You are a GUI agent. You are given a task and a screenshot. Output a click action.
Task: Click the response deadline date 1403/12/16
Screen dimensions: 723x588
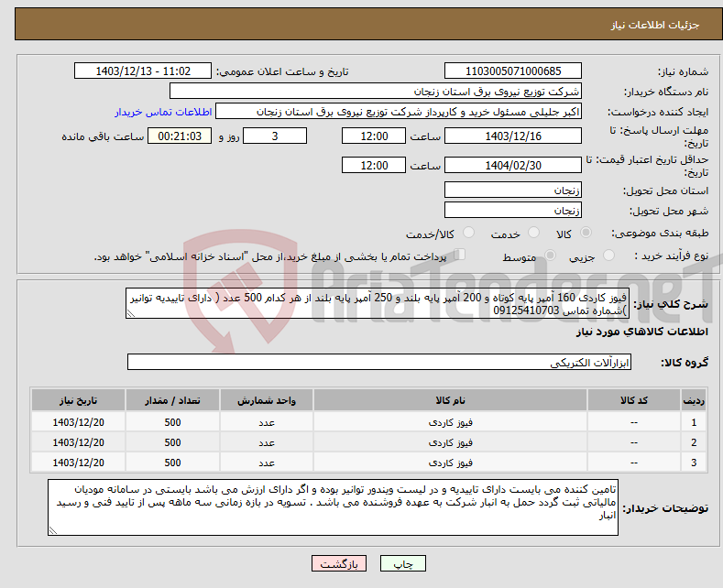(x=513, y=136)
